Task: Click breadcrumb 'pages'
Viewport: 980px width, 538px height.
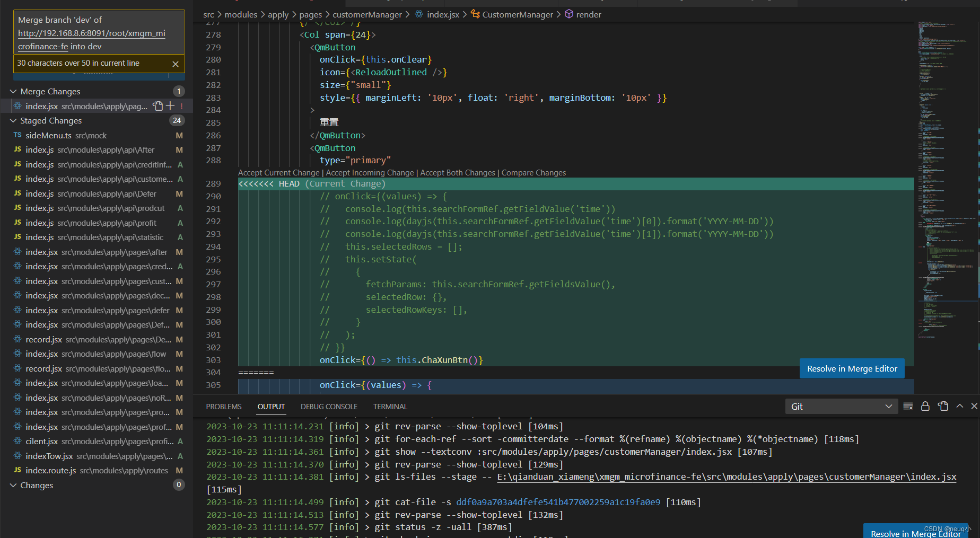Action: click(311, 14)
